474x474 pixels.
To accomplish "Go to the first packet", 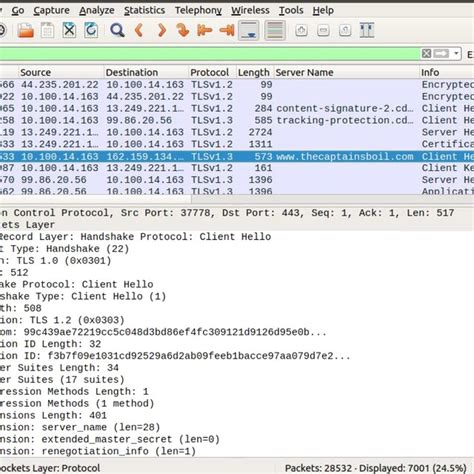I will point(204,30).
